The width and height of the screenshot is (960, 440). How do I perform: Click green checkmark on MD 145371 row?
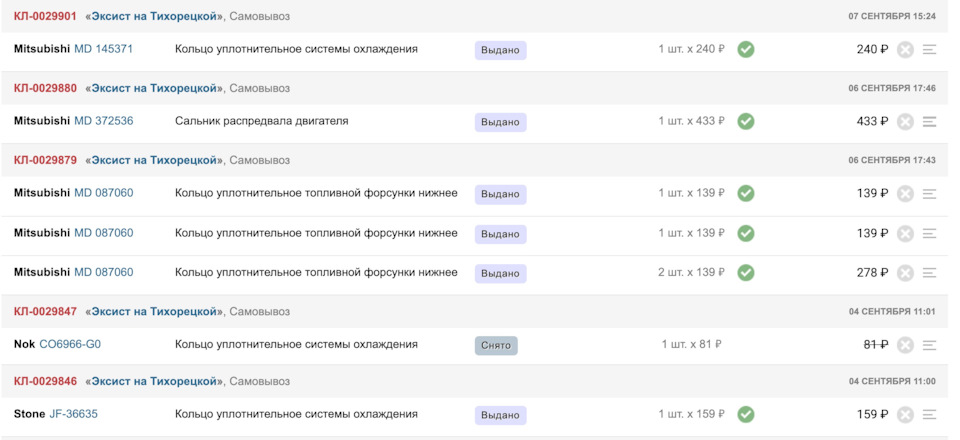point(745,49)
